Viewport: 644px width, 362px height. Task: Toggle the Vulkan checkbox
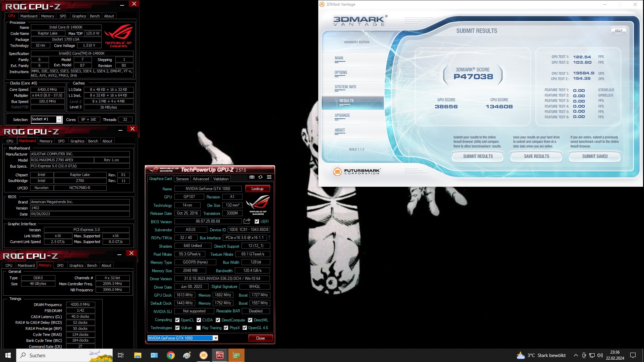(177, 328)
